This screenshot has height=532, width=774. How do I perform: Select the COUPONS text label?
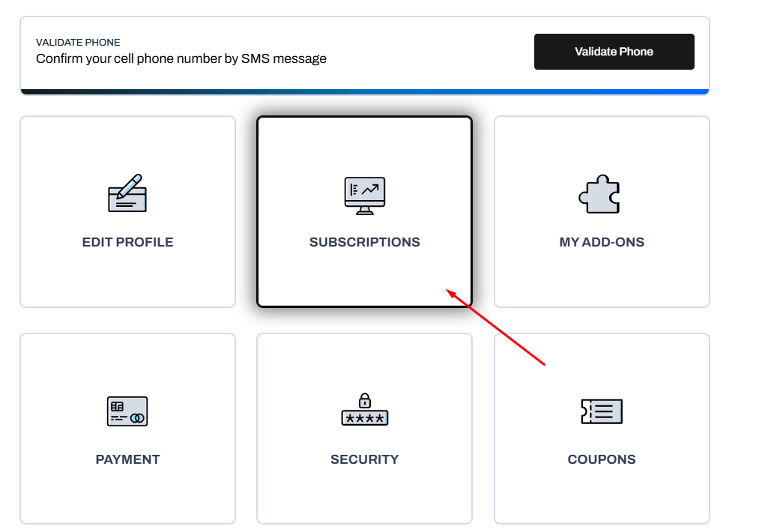(x=602, y=459)
